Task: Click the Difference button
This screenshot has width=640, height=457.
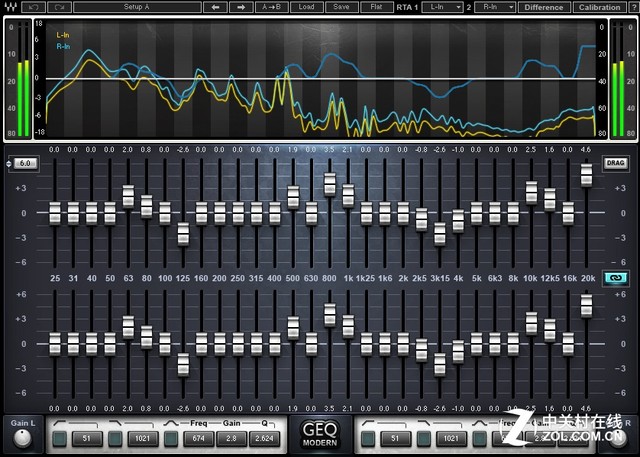Action: (x=544, y=7)
